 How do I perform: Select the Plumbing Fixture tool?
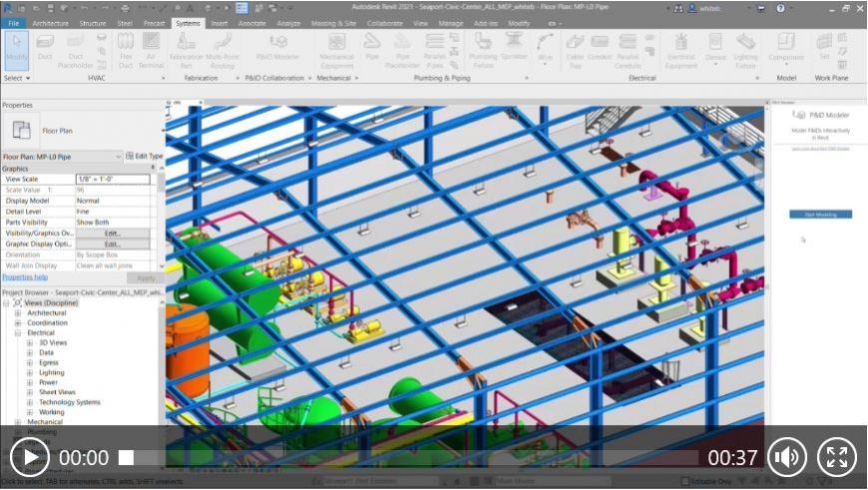483,51
